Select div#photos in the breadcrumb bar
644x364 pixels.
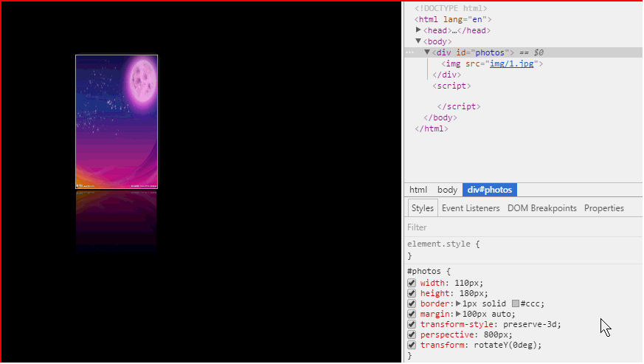point(490,190)
